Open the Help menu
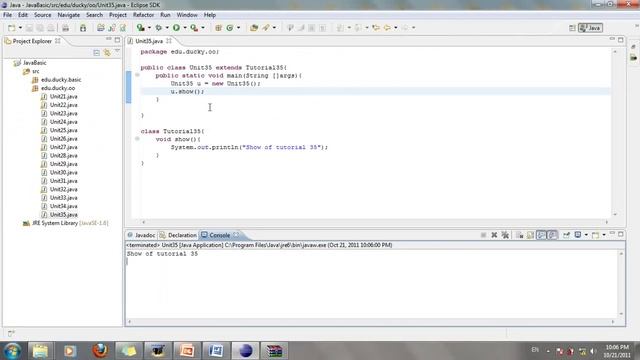This screenshot has width=640, height=360. (210, 15)
